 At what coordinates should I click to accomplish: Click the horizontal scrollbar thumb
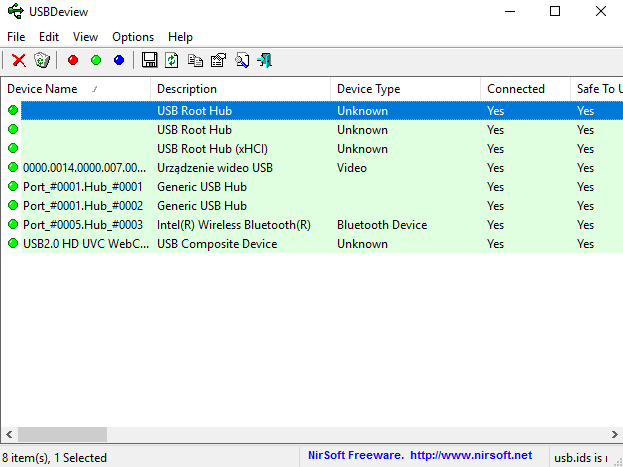click(x=62, y=434)
